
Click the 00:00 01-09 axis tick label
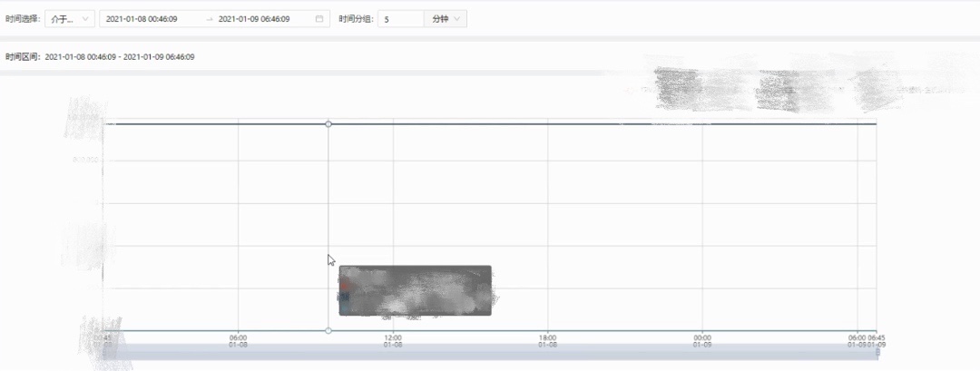[702, 341]
